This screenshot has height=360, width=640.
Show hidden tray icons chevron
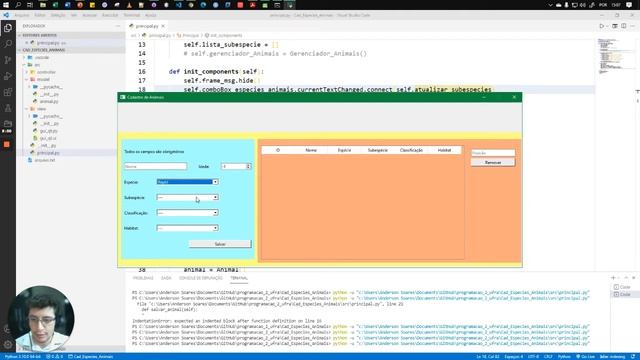click(x=550, y=5)
